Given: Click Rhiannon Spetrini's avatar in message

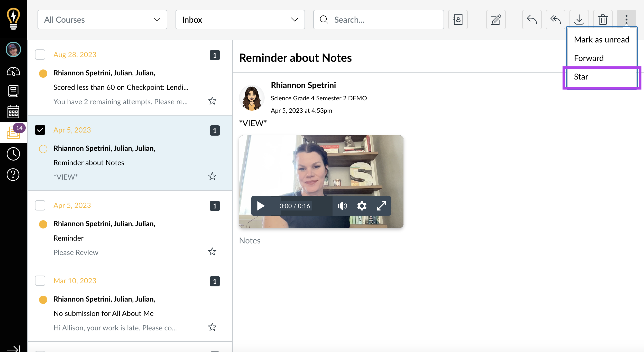Looking at the screenshot, I should [252, 98].
